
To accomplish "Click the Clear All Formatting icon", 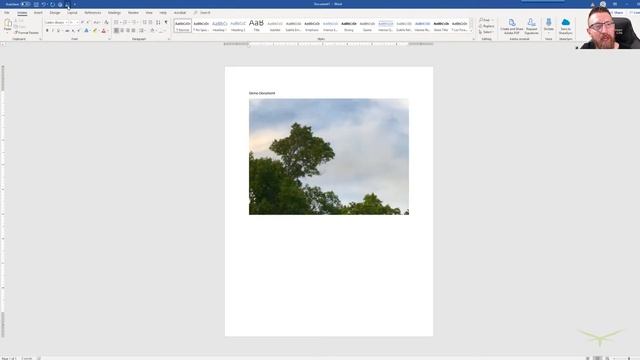I will pyautogui.click(x=107, y=22).
